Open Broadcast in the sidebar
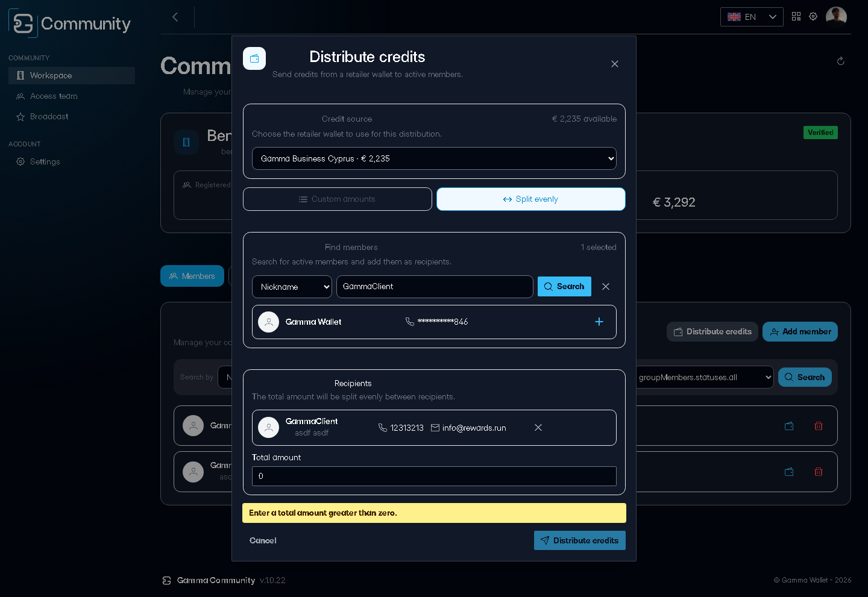 72,116
